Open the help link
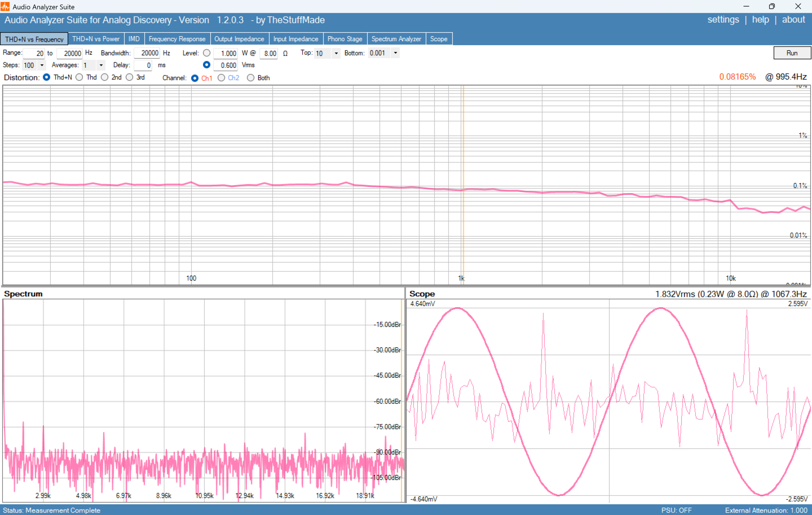Viewport: 812px width, 515px height. (760, 20)
